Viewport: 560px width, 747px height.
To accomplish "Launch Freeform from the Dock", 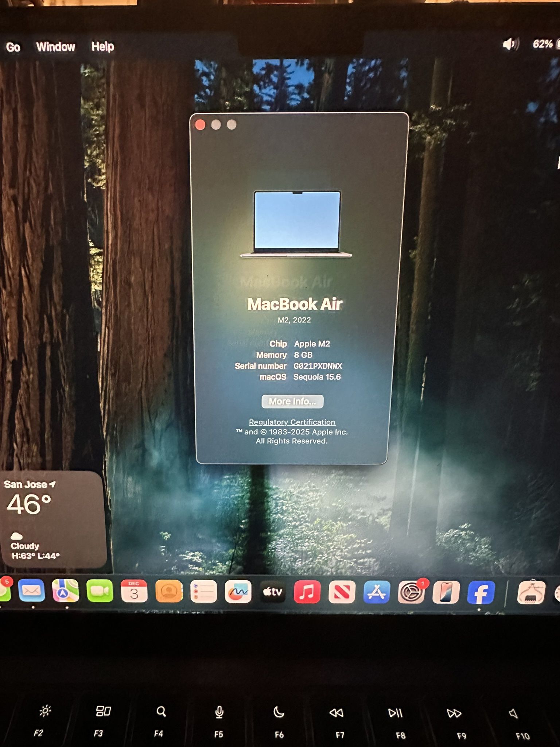I will coord(238,591).
